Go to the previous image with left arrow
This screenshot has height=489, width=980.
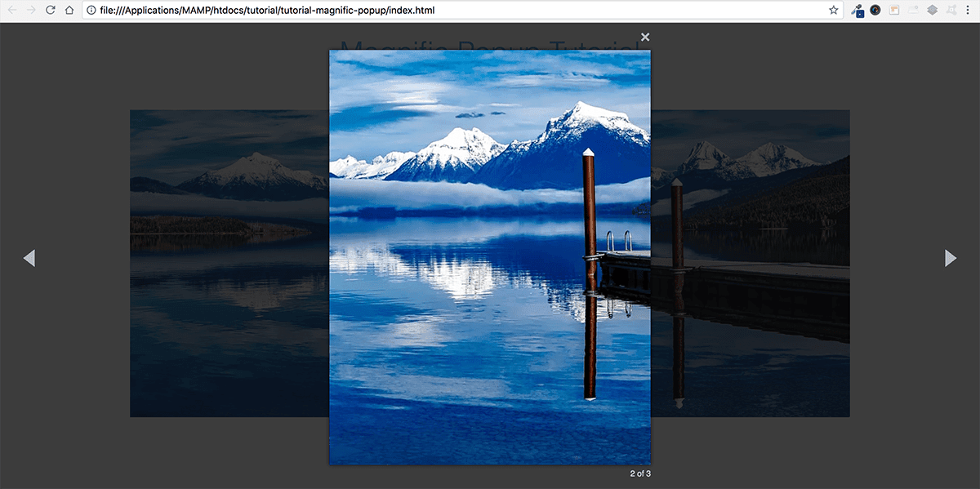tap(29, 258)
